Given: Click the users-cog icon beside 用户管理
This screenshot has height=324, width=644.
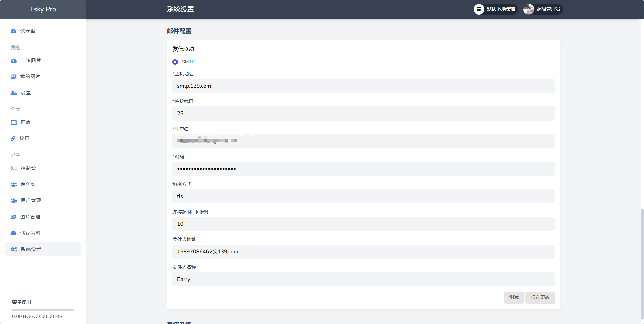Looking at the screenshot, I should pyautogui.click(x=13, y=201).
